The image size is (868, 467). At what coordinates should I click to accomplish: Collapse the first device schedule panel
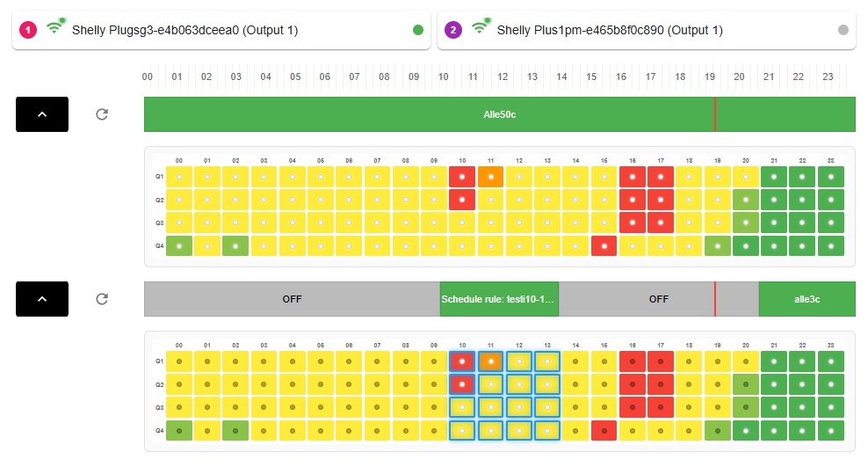[42, 114]
